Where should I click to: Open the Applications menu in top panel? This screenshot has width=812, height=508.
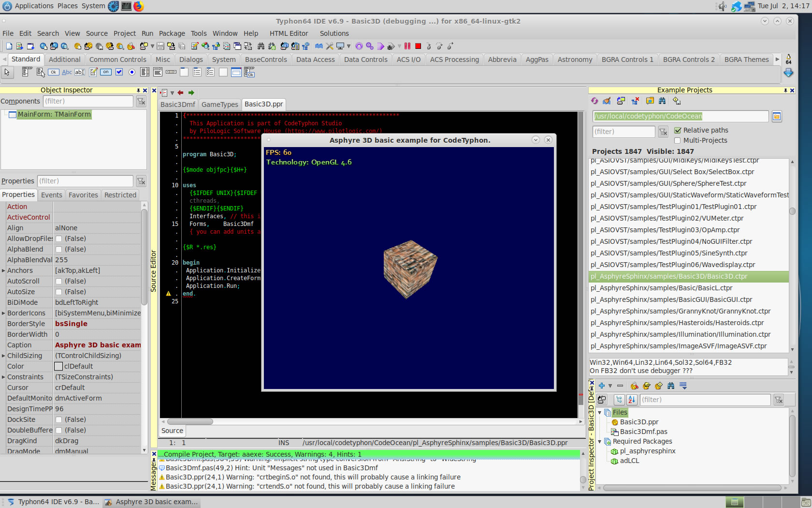click(34, 6)
